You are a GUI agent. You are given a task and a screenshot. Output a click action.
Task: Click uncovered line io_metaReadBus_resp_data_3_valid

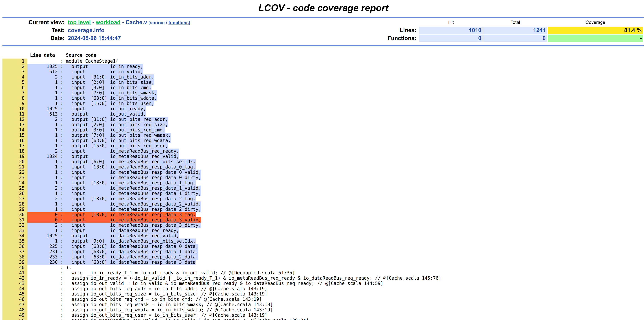(136, 220)
